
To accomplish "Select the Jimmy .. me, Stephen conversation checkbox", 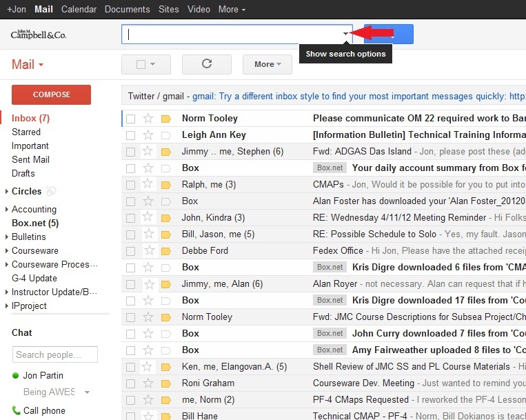I will pos(130,152).
